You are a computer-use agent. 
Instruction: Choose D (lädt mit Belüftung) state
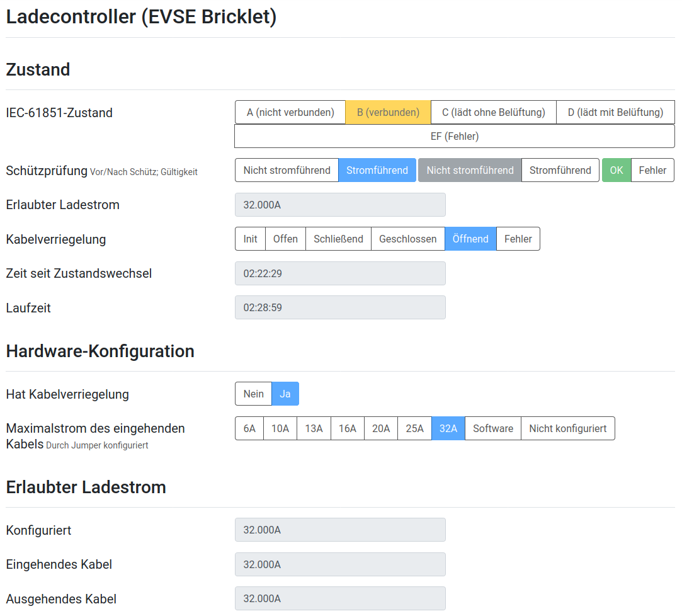615,112
